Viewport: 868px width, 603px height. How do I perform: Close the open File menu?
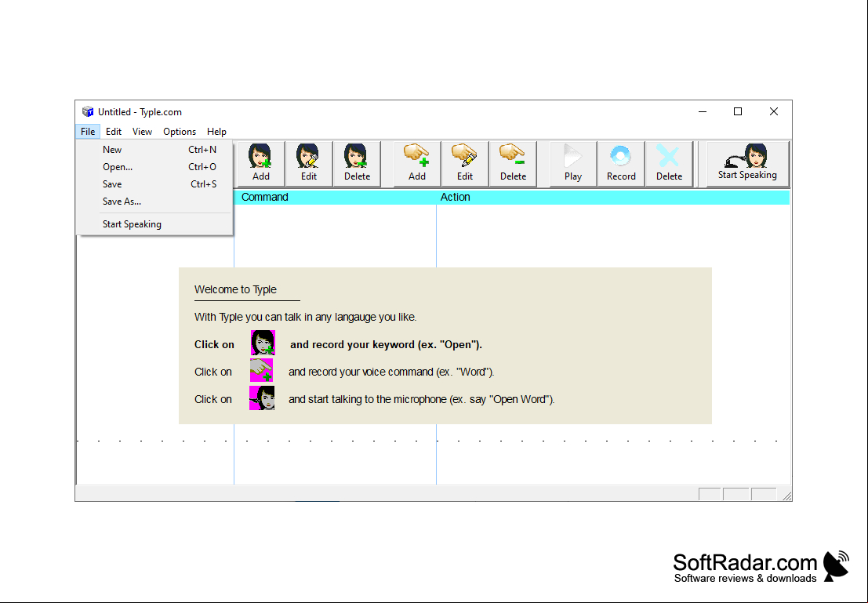[88, 131]
